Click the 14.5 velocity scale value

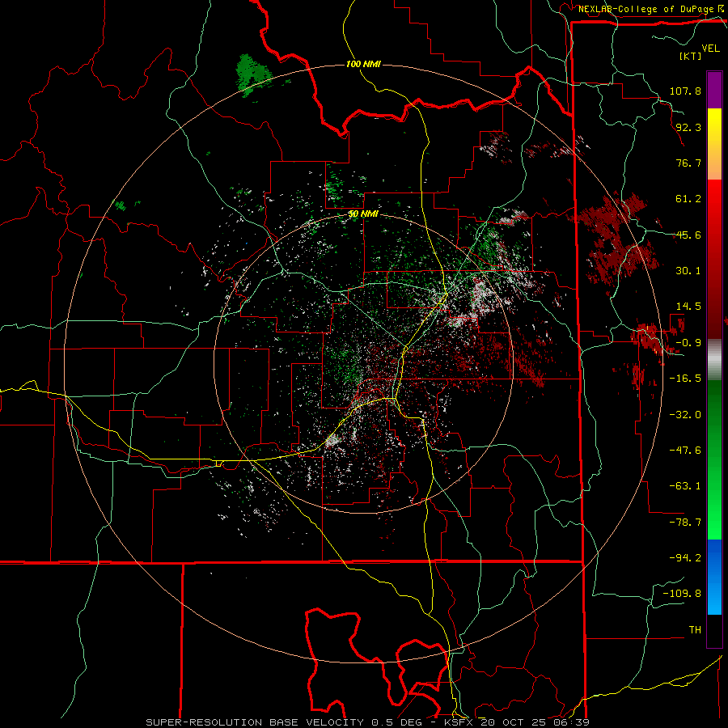[688, 307]
